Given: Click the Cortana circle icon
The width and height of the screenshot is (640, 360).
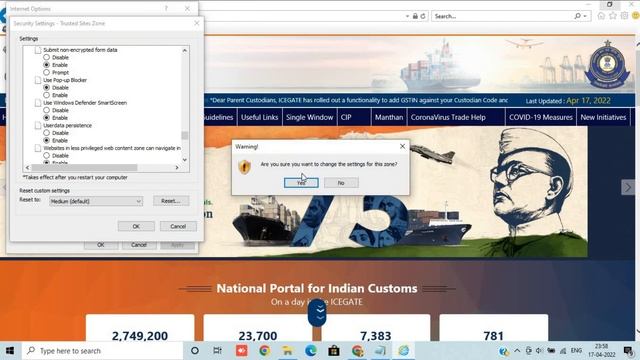Looking at the screenshot, I should [195, 351].
